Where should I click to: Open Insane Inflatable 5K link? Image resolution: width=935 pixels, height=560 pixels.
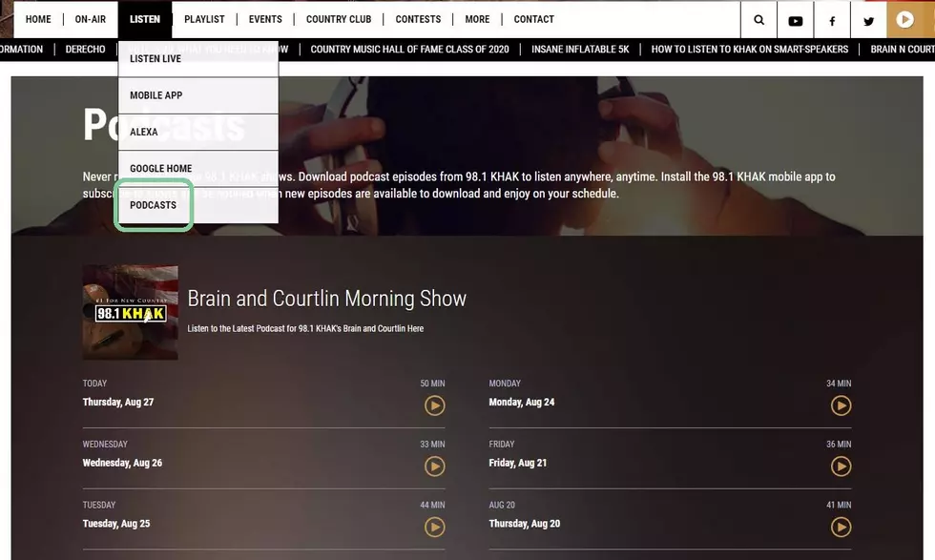click(x=580, y=49)
